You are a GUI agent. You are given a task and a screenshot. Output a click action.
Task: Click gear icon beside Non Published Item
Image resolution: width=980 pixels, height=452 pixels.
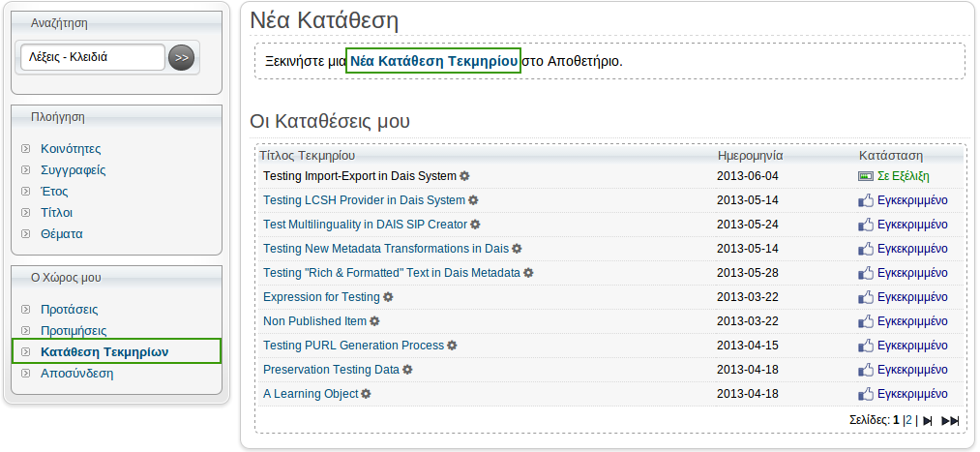(374, 321)
